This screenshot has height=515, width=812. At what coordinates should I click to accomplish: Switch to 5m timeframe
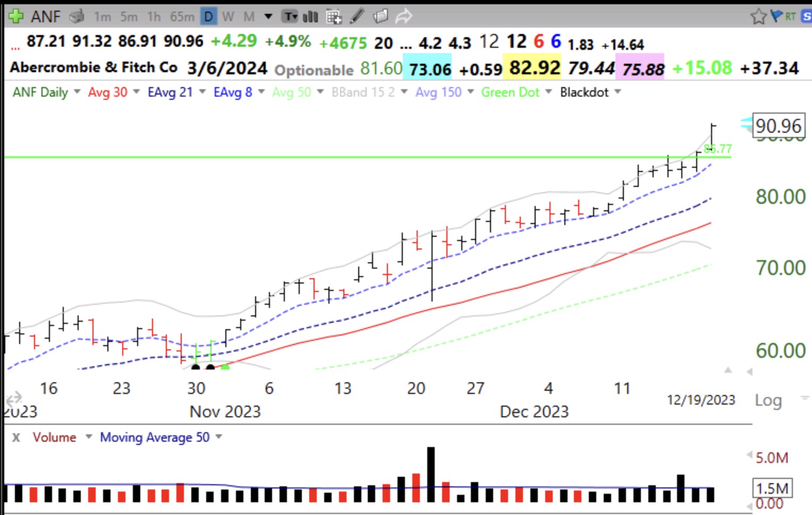click(x=129, y=17)
